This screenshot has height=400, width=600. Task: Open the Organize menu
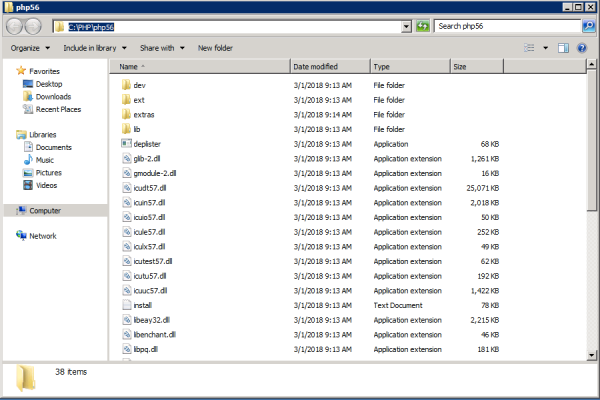pos(30,48)
